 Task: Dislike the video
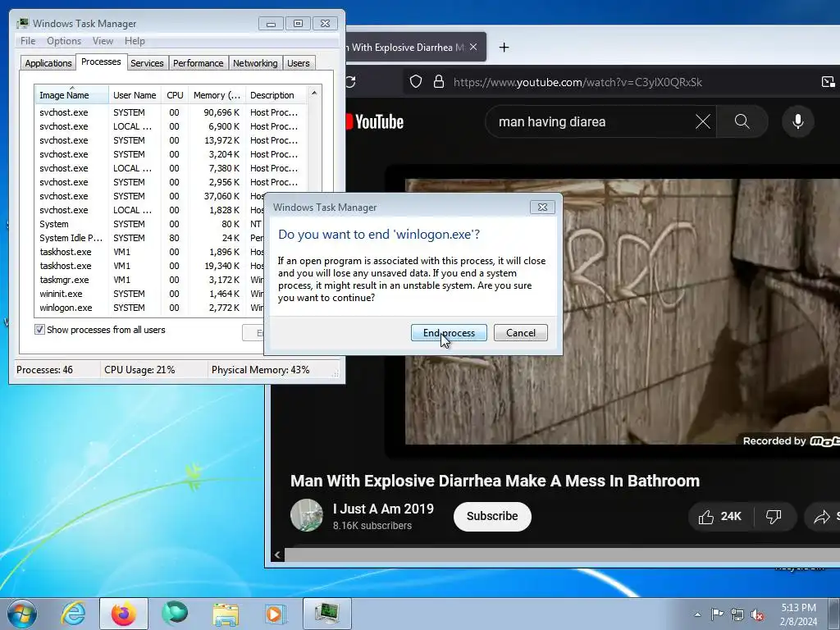coord(774,517)
